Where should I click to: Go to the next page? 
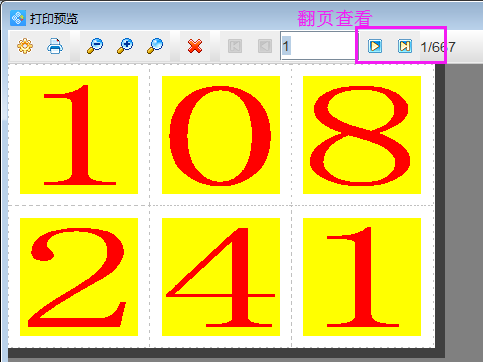coord(375,46)
